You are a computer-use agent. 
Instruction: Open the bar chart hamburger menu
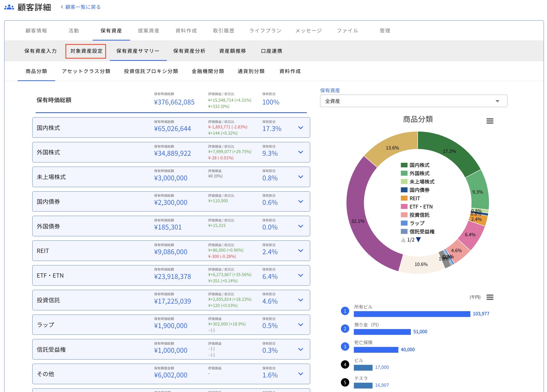(x=490, y=297)
